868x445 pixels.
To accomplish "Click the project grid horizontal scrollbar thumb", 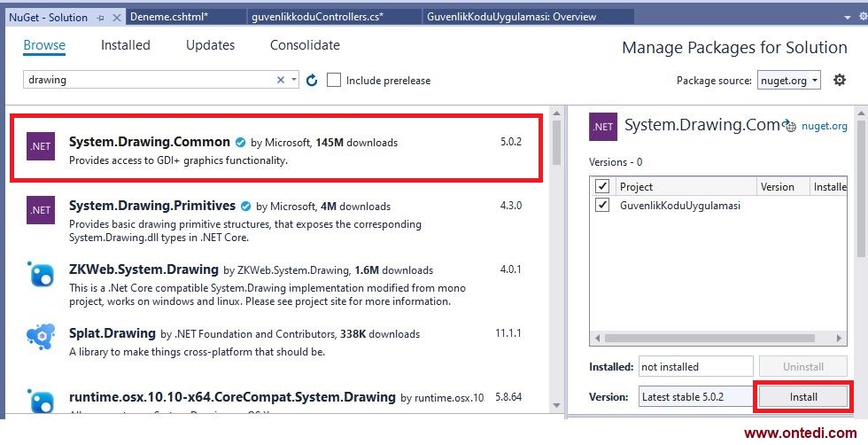I will 709,338.
